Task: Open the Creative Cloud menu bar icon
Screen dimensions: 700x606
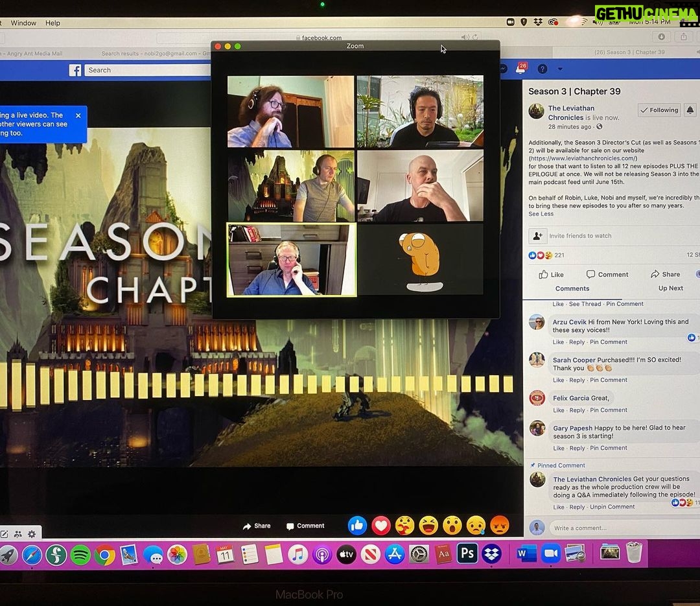Action: click(553, 21)
